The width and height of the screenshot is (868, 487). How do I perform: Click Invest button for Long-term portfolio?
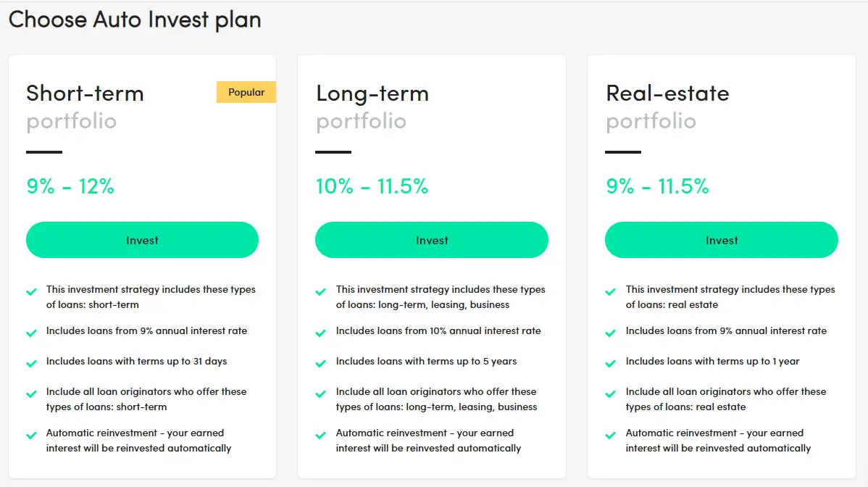[432, 240]
